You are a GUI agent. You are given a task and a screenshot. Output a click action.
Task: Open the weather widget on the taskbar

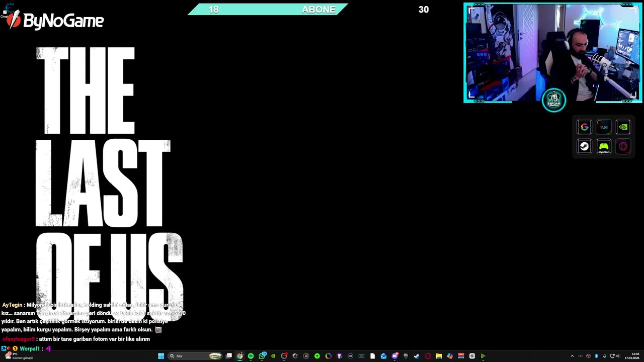point(19,356)
